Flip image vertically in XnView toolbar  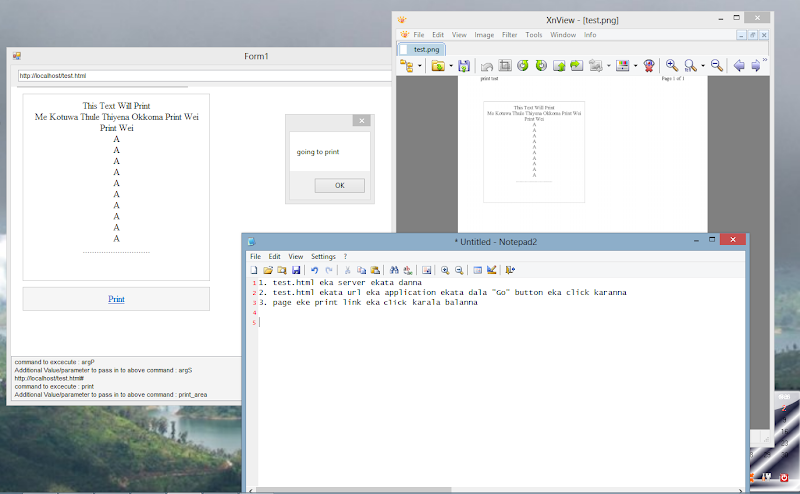(559, 65)
